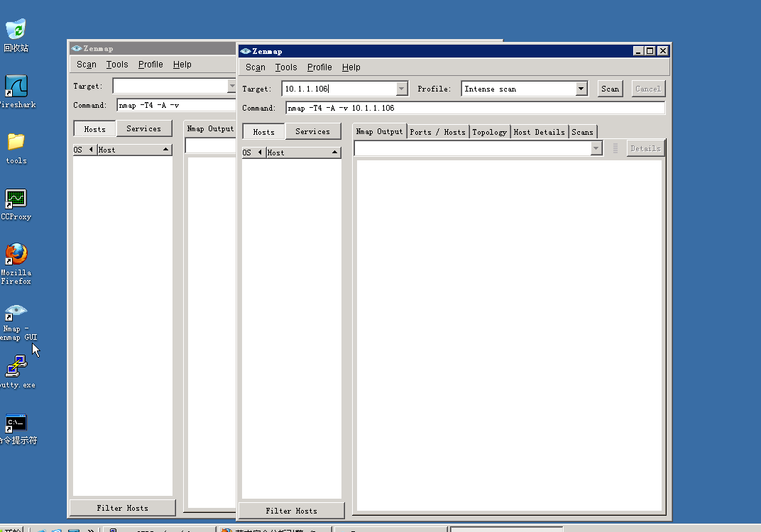The image size is (761, 532).
Task: Click the handle icon left of the Details button
Action: point(615,148)
